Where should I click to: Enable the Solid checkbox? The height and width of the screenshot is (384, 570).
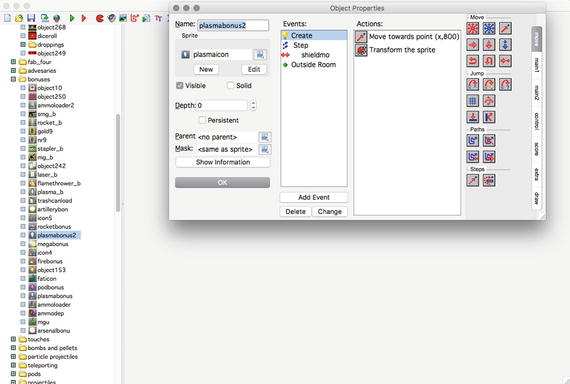pos(230,85)
